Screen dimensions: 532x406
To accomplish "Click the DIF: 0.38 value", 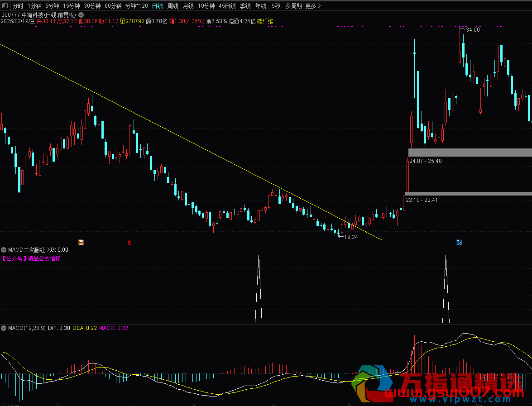I will point(59,328).
